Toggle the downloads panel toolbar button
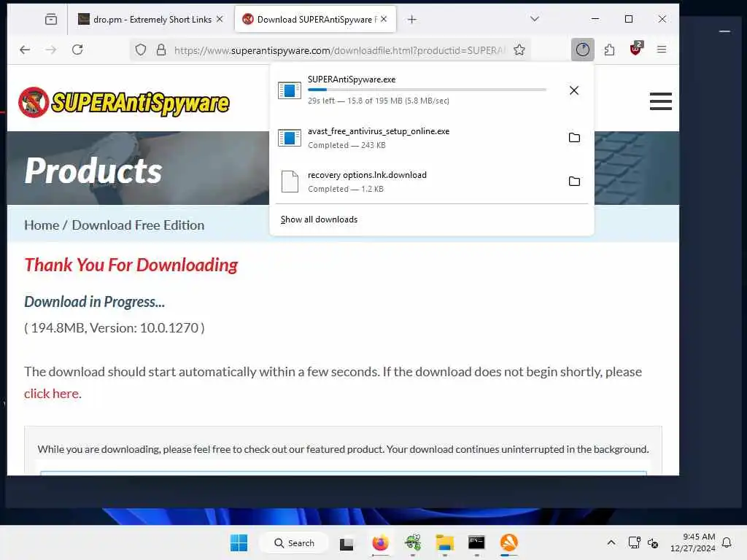The width and height of the screenshot is (747, 560). pos(583,50)
